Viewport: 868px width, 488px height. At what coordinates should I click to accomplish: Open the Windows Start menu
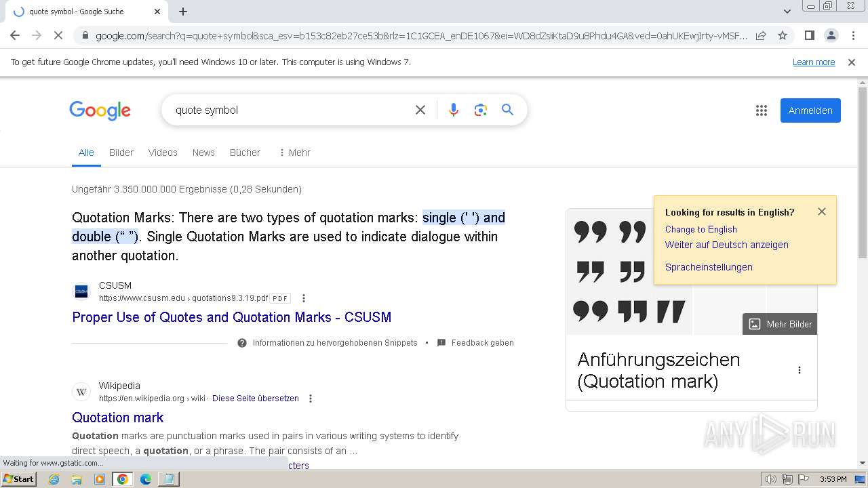pos(19,479)
